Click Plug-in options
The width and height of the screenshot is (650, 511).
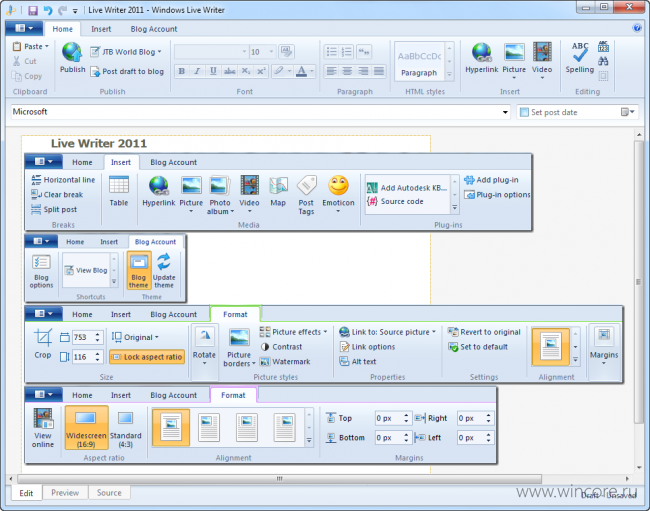(497, 194)
